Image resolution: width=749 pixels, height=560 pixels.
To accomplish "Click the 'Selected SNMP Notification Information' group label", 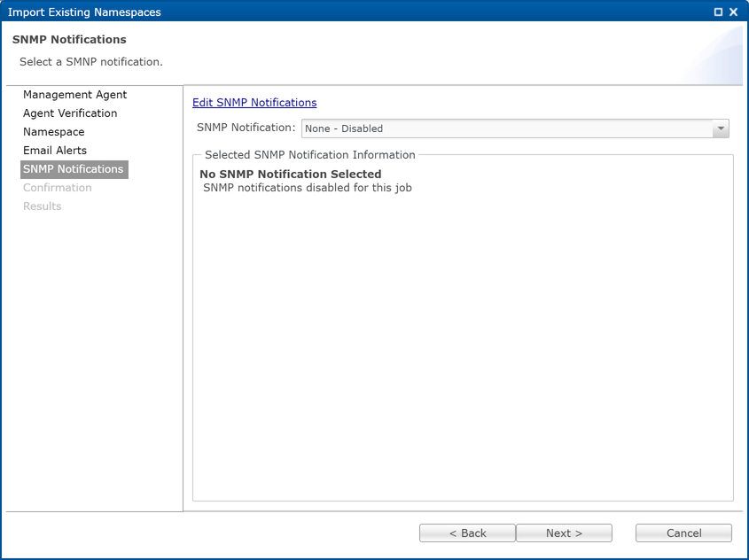I will (x=309, y=155).
